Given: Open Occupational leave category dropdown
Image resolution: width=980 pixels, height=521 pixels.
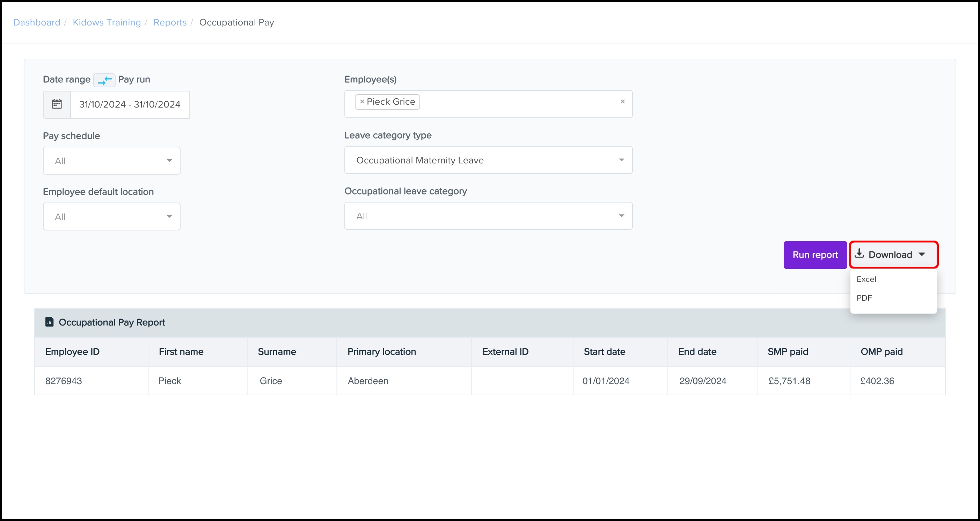Looking at the screenshot, I should [488, 216].
